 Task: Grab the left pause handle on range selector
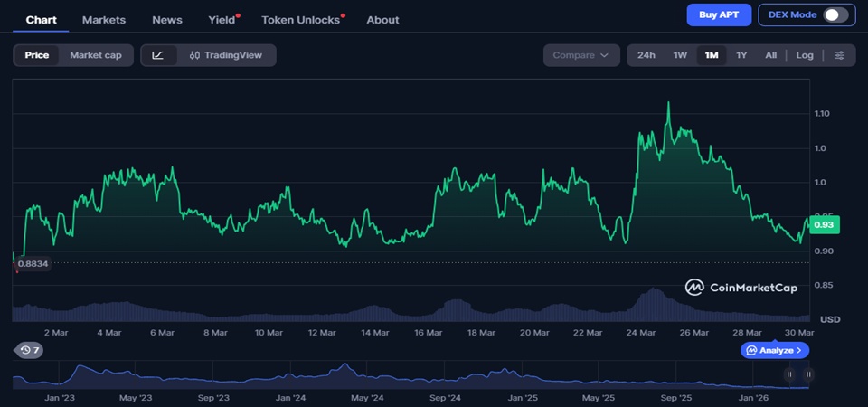pos(789,374)
